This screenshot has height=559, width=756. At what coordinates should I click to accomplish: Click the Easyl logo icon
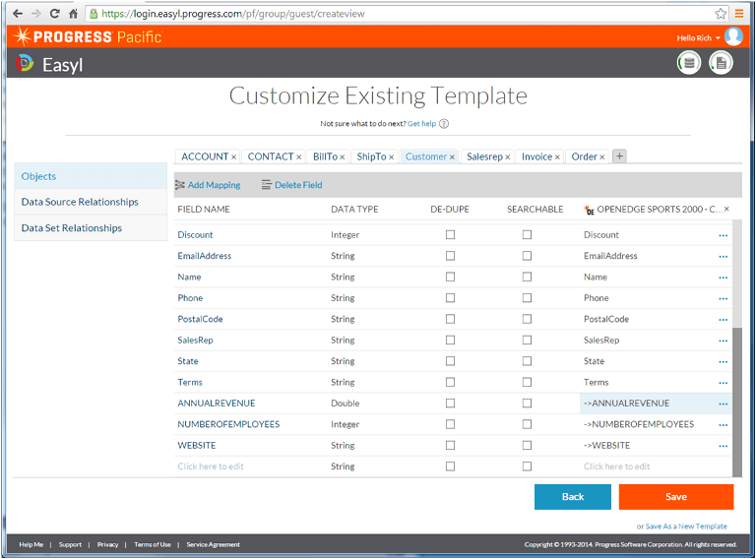(25, 64)
